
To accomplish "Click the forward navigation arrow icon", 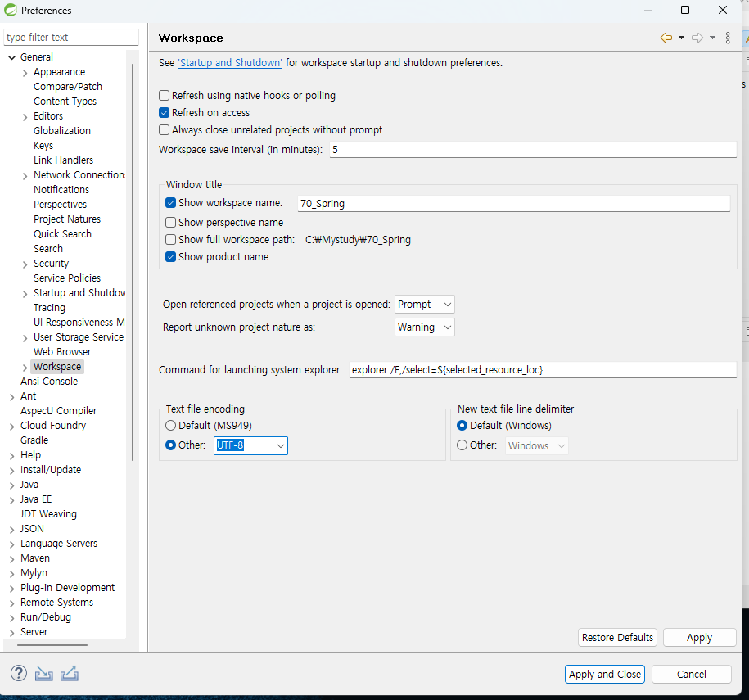I will [697, 38].
